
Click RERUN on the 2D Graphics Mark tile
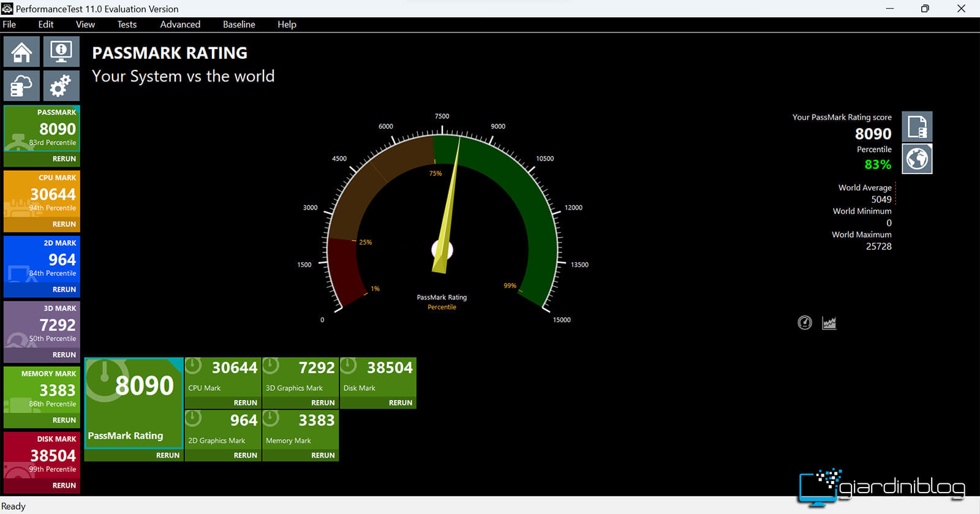point(246,455)
